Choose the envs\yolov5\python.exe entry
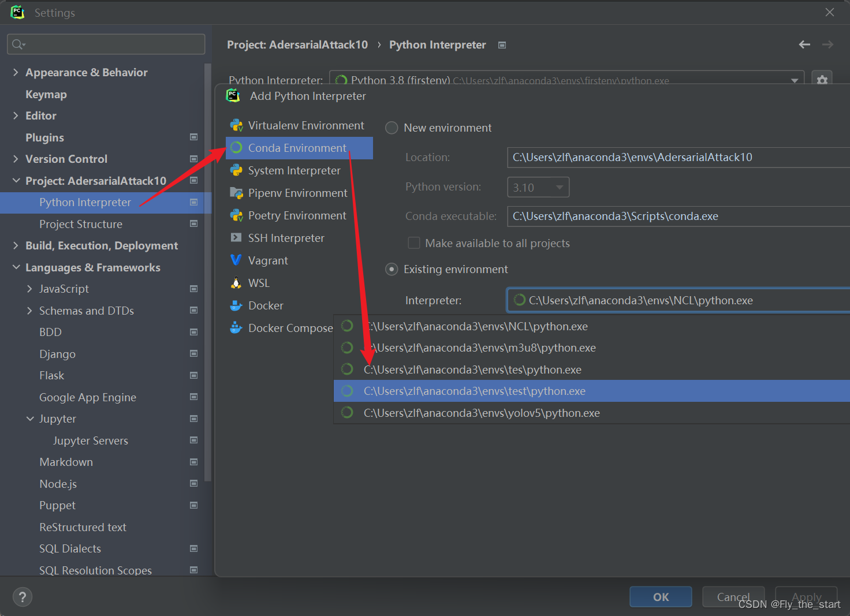This screenshot has width=850, height=616. pyautogui.click(x=592, y=413)
